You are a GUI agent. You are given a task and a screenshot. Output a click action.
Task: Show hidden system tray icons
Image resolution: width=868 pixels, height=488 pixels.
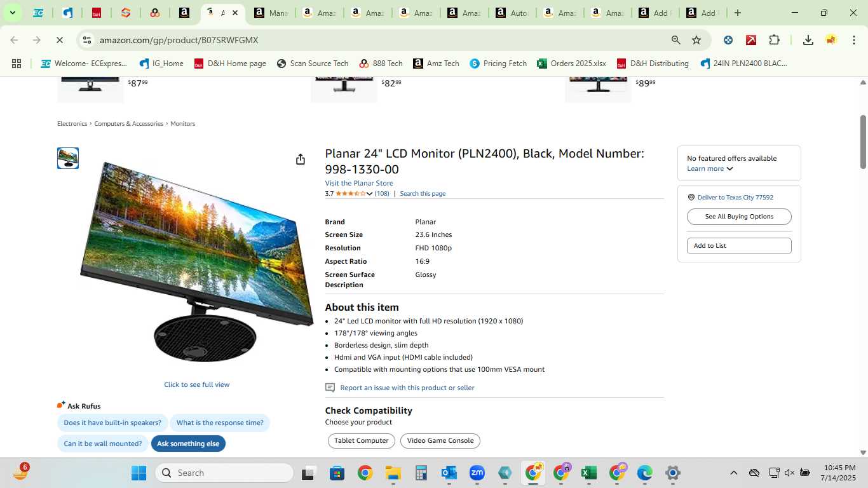[733, 473]
